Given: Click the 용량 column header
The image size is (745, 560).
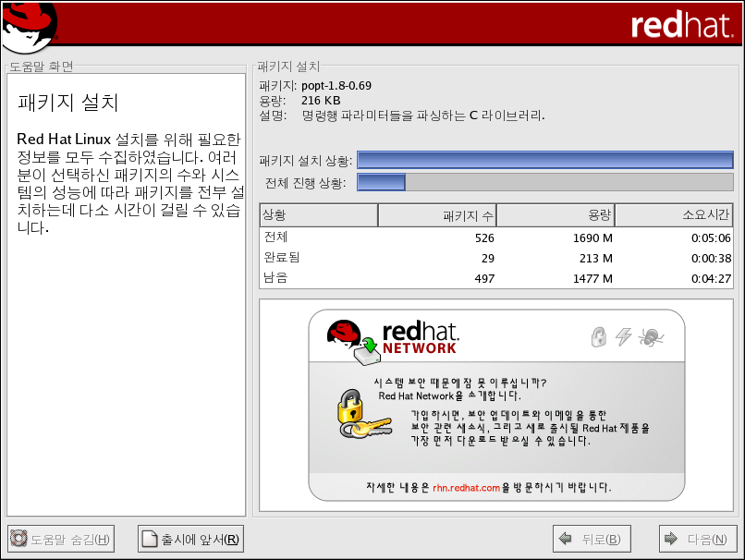Looking at the screenshot, I should (x=556, y=215).
